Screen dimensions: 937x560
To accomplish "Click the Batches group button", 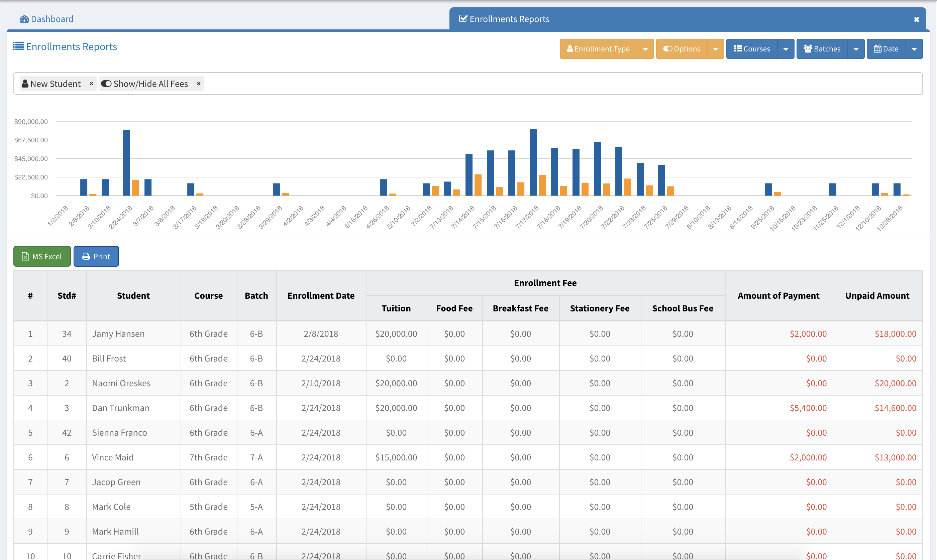I will pyautogui.click(x=822, y=49).
